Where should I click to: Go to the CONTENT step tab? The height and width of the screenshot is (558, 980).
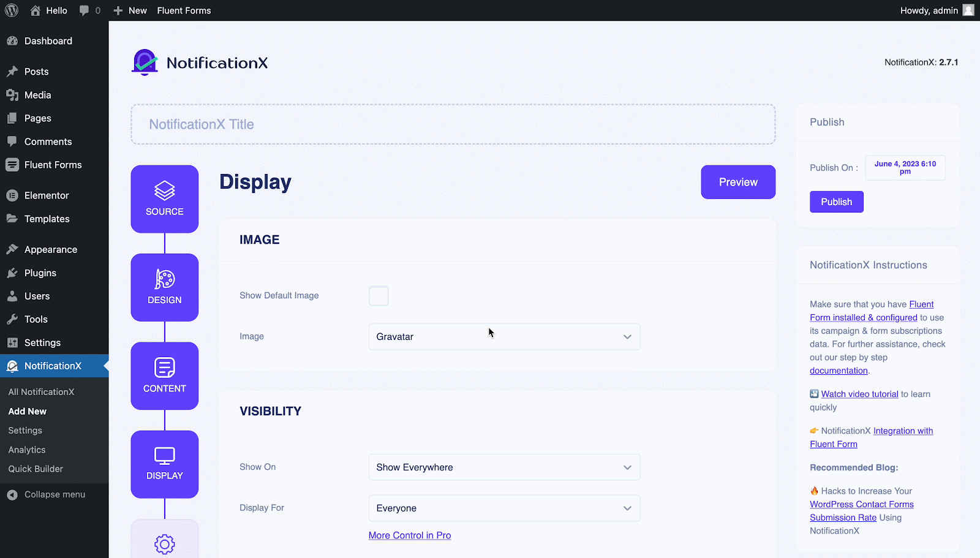(x=165, y=376)
